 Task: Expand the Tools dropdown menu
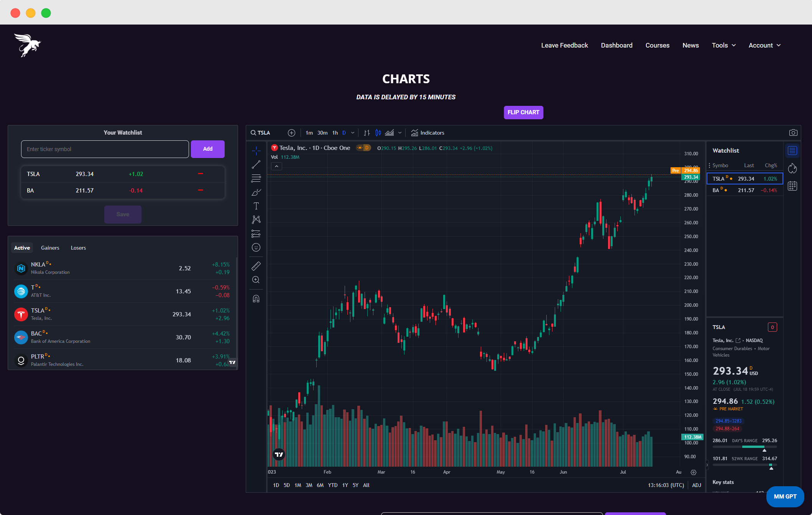click(x=723, y=45)
